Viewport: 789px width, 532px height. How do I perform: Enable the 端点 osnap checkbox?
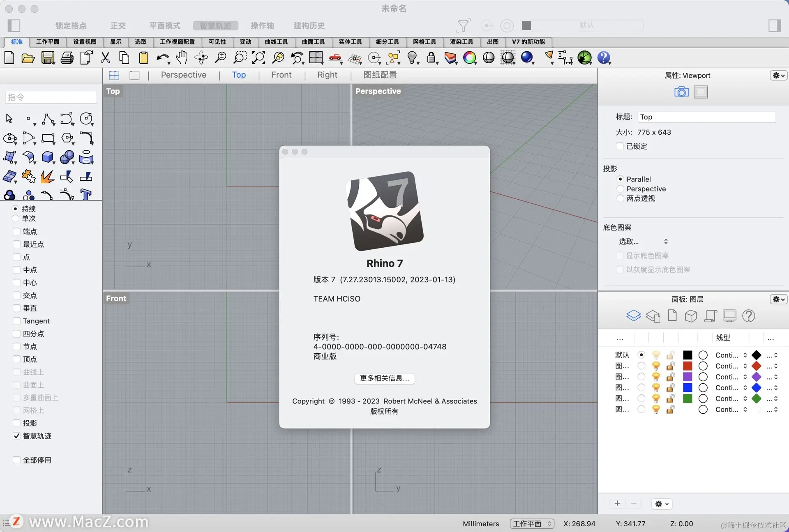click(16, 232)
